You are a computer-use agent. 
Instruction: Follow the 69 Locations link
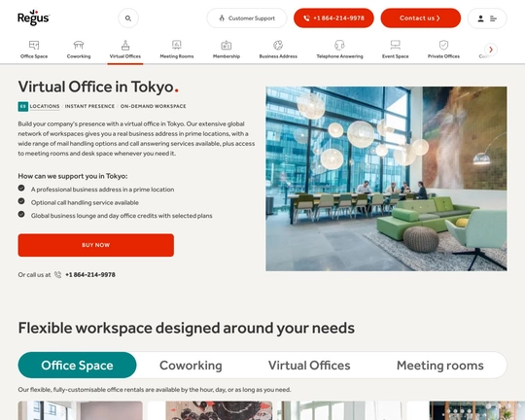(x=39, y=106)
